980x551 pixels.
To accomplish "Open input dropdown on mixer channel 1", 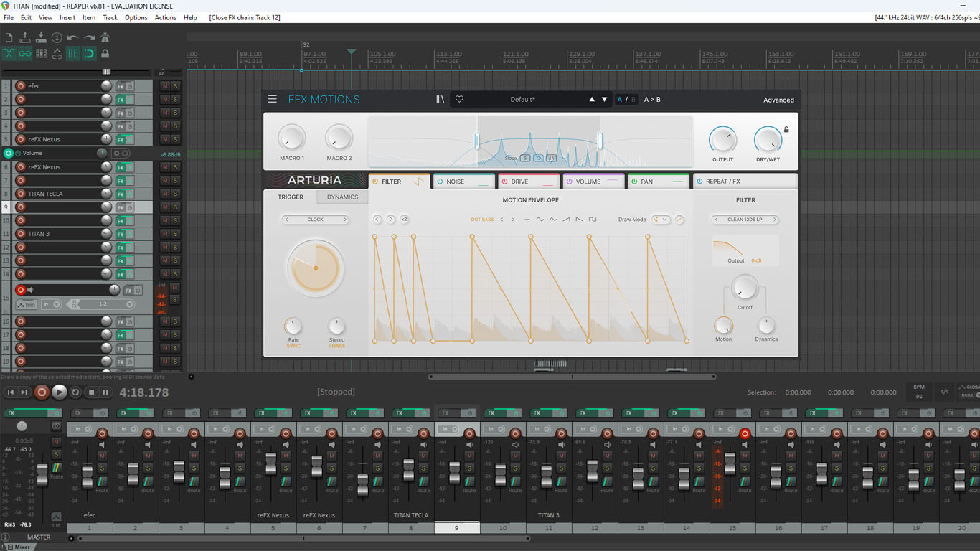I will pos(80,429).
